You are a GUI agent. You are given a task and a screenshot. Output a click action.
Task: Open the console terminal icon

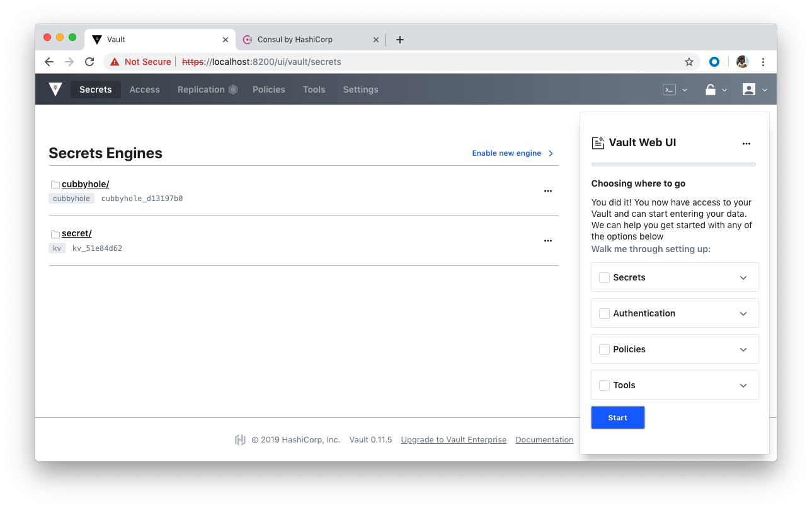669,89
